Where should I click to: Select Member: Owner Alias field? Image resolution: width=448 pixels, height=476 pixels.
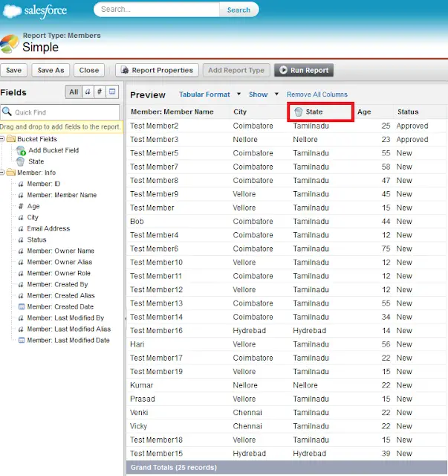(x=59, y=262)
